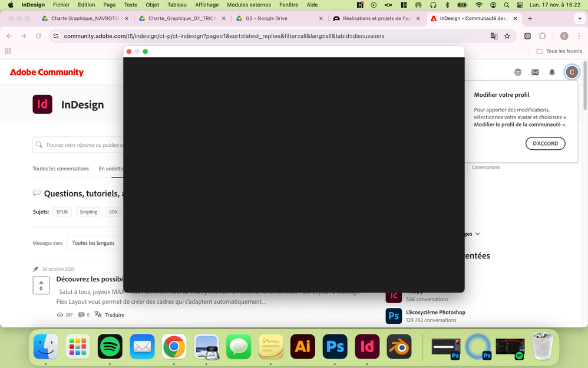Open the Tableau menu
588x368 pixels.
point(177,5)
